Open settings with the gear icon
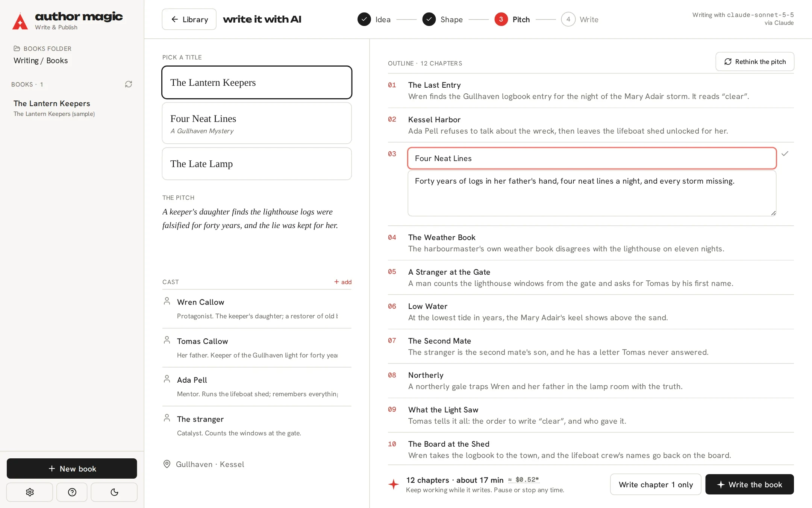The image size is (812, 508). point(30,492)
